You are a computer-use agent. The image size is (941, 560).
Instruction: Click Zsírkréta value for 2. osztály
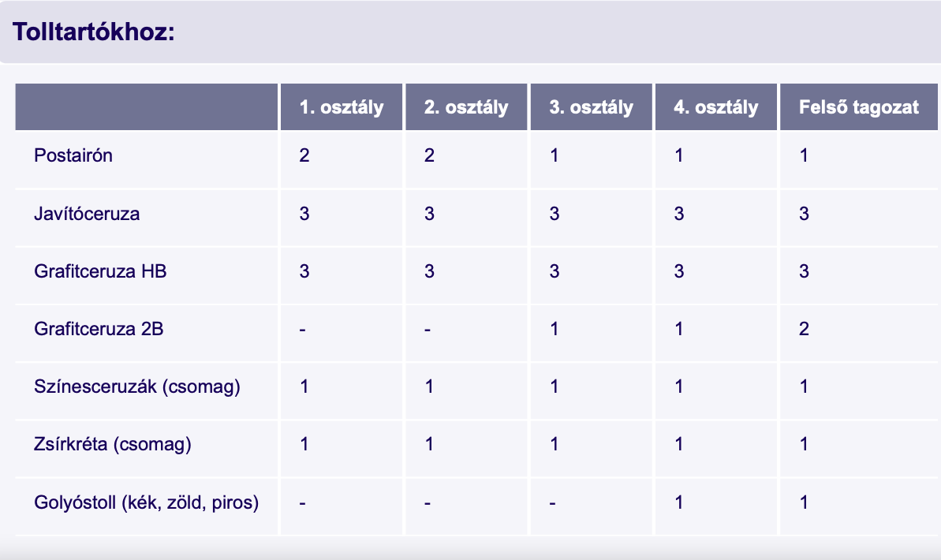coord(429,444)
